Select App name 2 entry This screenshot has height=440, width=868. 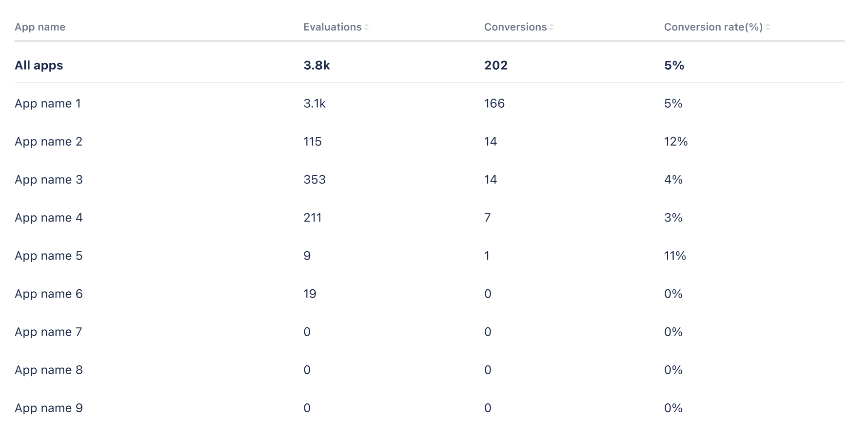coord(49,141)
